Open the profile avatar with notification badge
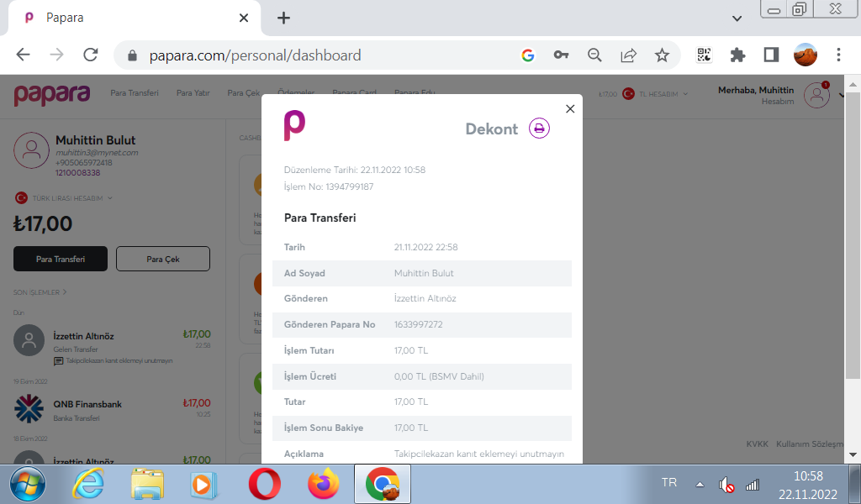861x504 pixels. [x=816, y=95]
